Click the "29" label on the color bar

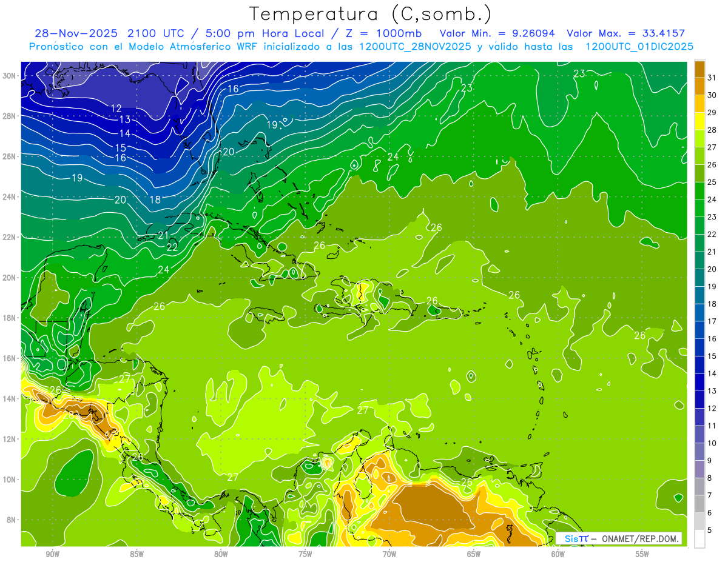point(712,112)
